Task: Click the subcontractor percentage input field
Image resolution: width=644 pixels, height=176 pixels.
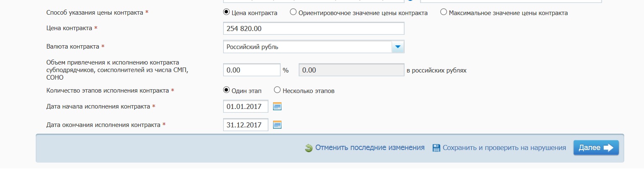Action: [x=251, y=70]
